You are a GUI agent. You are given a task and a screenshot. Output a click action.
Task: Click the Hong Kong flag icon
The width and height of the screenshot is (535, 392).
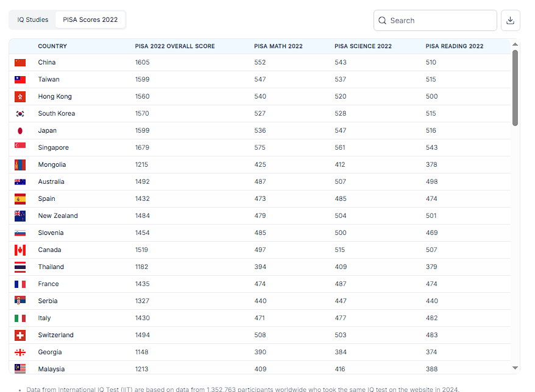coord(20,96)
